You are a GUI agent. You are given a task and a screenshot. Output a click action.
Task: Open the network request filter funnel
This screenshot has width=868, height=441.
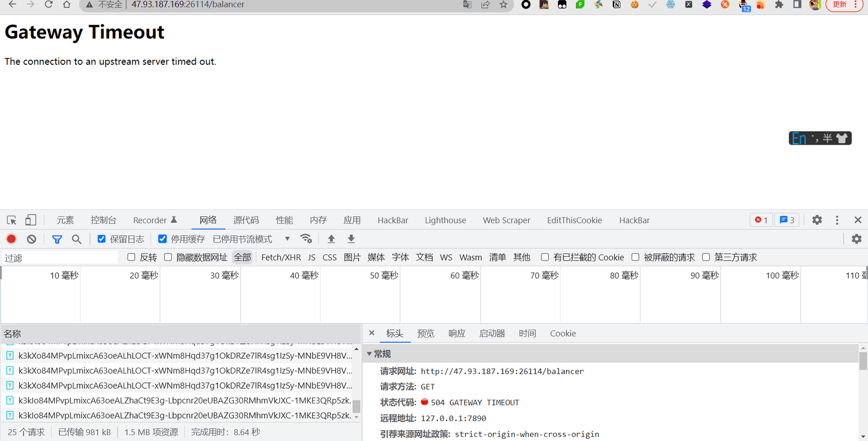(57, 239)
